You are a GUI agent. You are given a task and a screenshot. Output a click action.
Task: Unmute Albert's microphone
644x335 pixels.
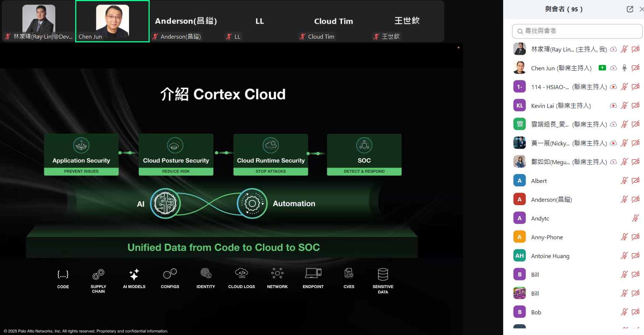click(624, 181)
